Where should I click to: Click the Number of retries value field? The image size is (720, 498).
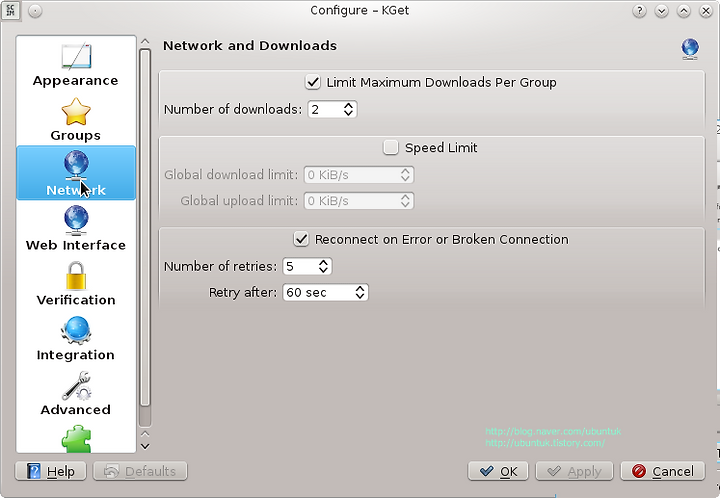300,266
